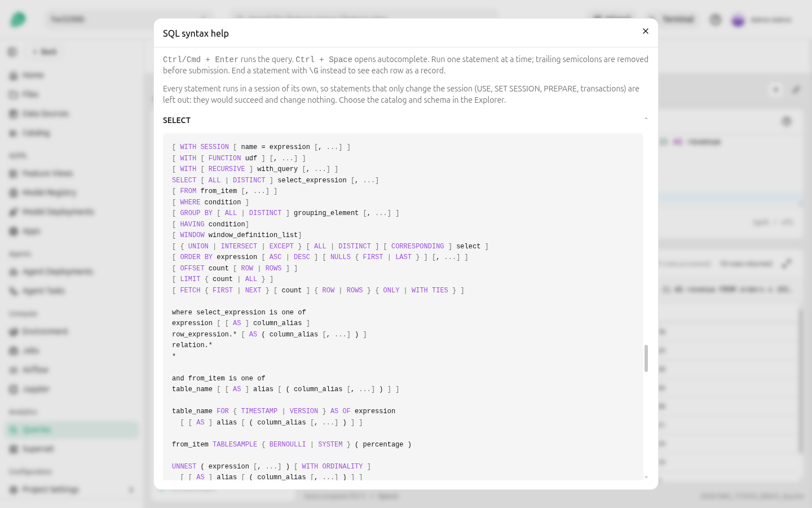The height and width of the screenshot is (508, 812).
Task: Click the 'Ctrl/Cmd + Enter' shortcut text
Action: [x=201, y=59]
